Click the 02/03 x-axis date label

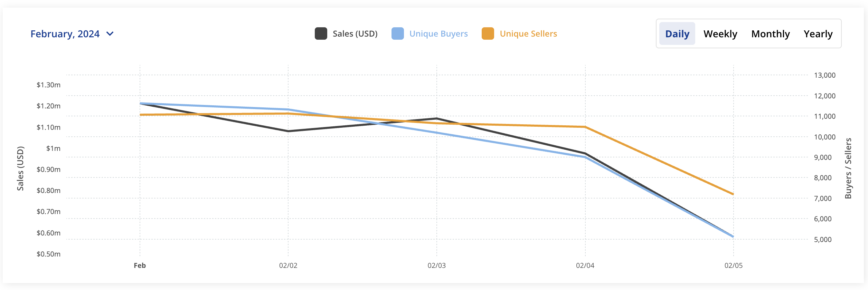(x=437, y=265)
